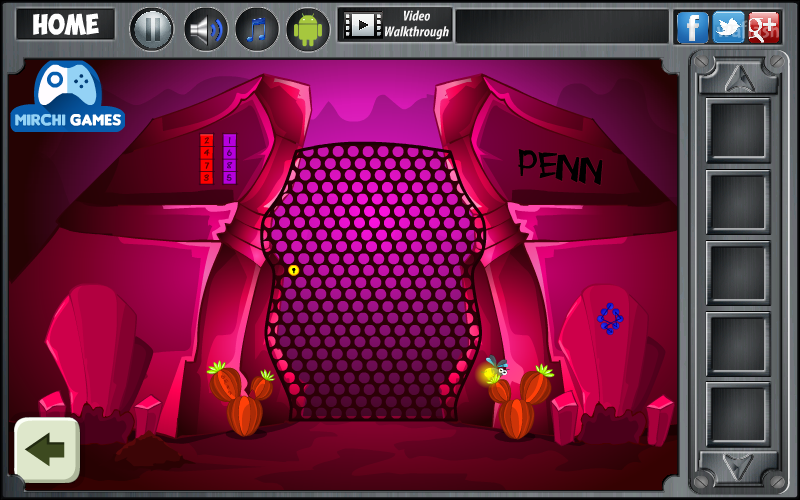Click the Mirchi Games logo
800x500 pixels.
pyautogui.click(x=67, y=97)
